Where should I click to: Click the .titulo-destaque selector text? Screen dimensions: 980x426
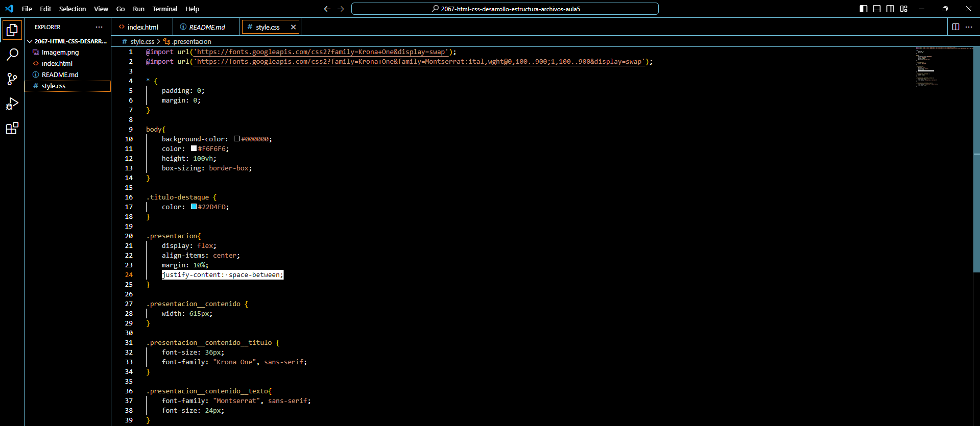[178, 197]
